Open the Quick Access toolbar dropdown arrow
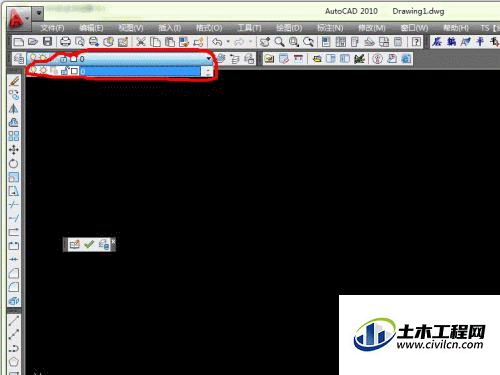 (x=39, y=13)
